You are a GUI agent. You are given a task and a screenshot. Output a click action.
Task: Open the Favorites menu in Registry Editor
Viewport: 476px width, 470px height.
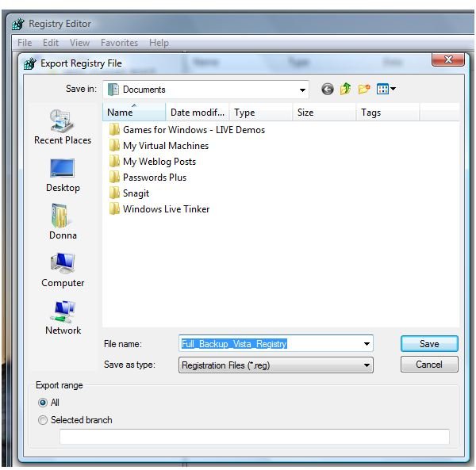(119, 43)
